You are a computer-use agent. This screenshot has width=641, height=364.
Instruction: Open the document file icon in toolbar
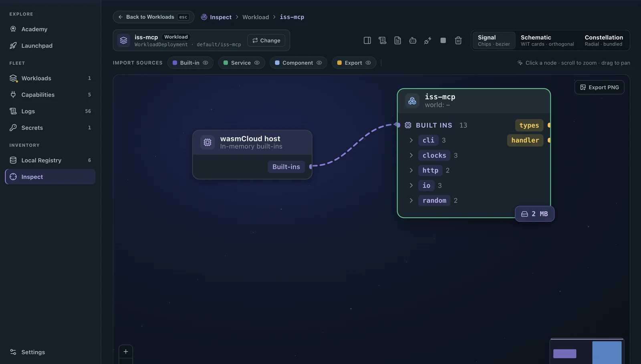click(397, 40)
